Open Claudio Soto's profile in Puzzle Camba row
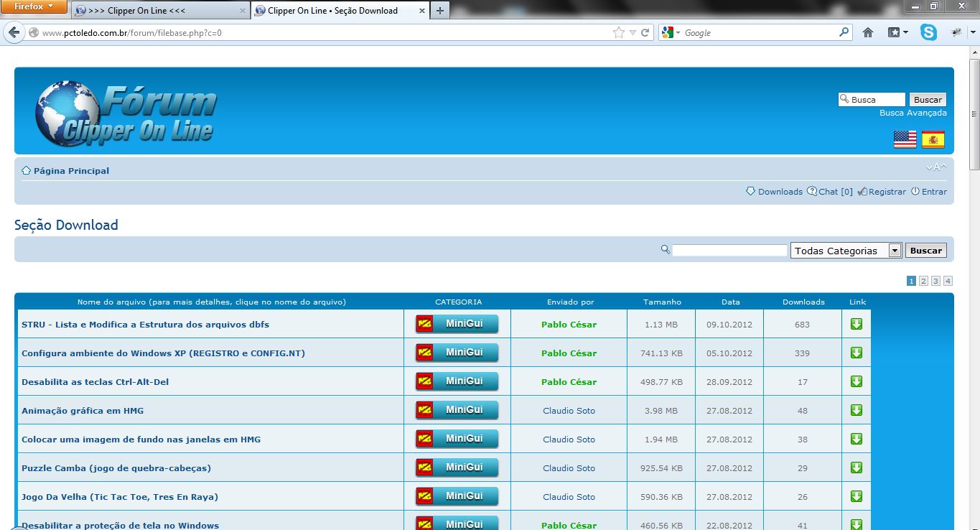This screenshot has height=530, width=980. point(569,468)
